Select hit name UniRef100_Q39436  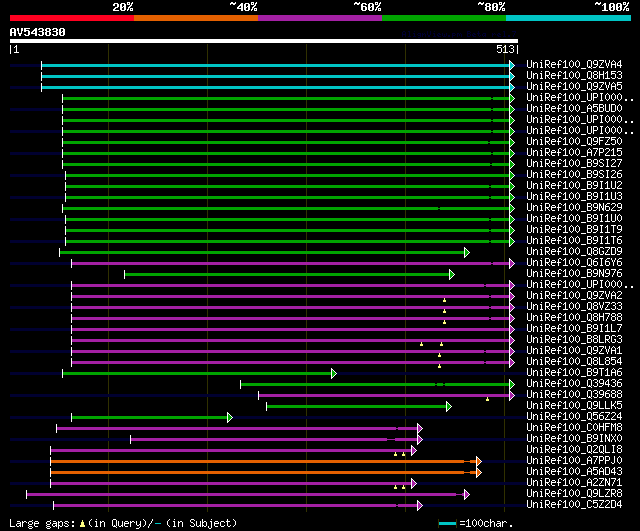[574, 384]
